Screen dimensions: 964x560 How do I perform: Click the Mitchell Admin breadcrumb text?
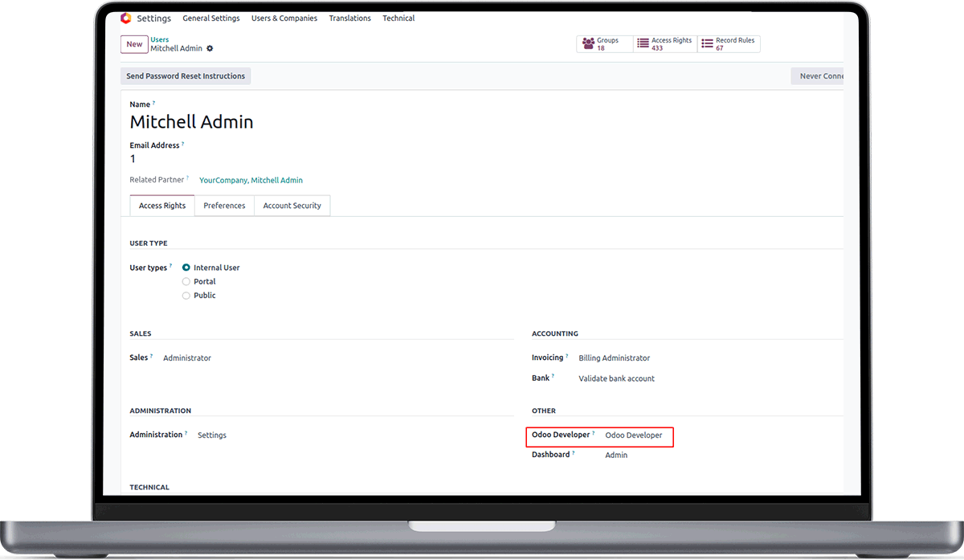(x=177, y=48)
